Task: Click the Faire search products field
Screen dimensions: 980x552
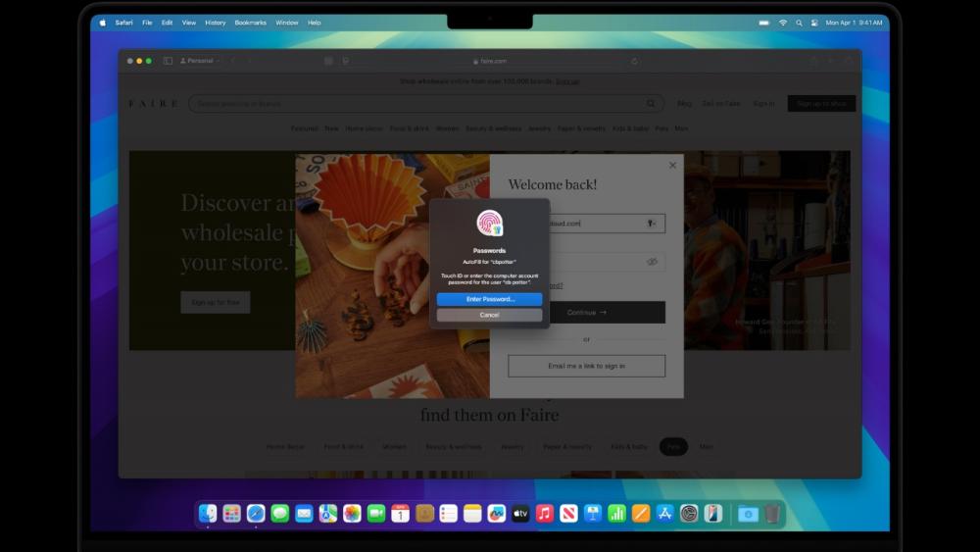Action: pyautogui.click(x=425, y=104)
